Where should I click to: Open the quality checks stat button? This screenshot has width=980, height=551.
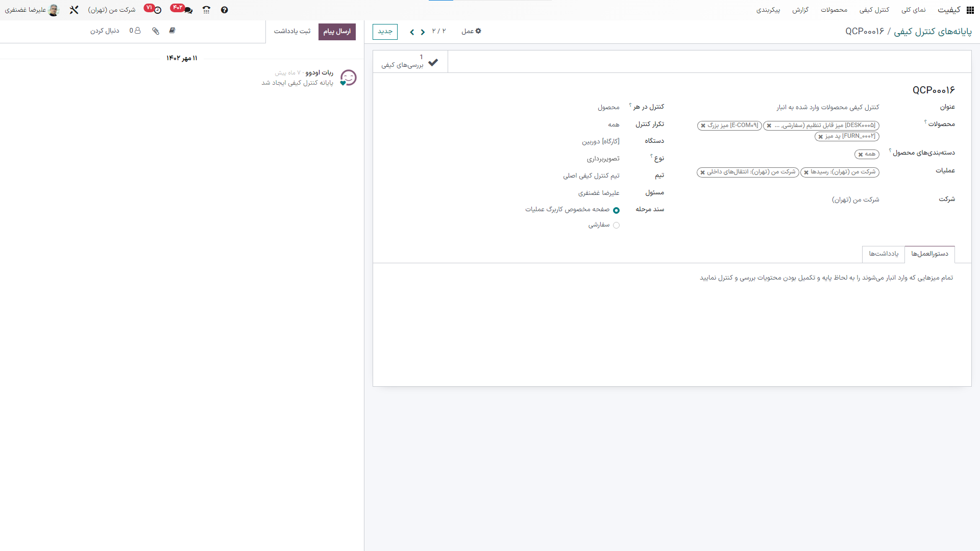pos(410,61)
